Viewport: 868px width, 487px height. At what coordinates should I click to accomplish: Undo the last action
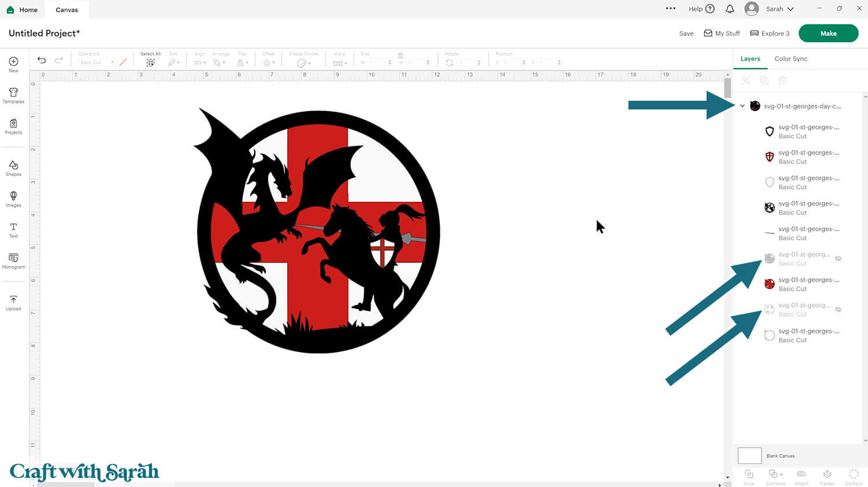point(42,60)
